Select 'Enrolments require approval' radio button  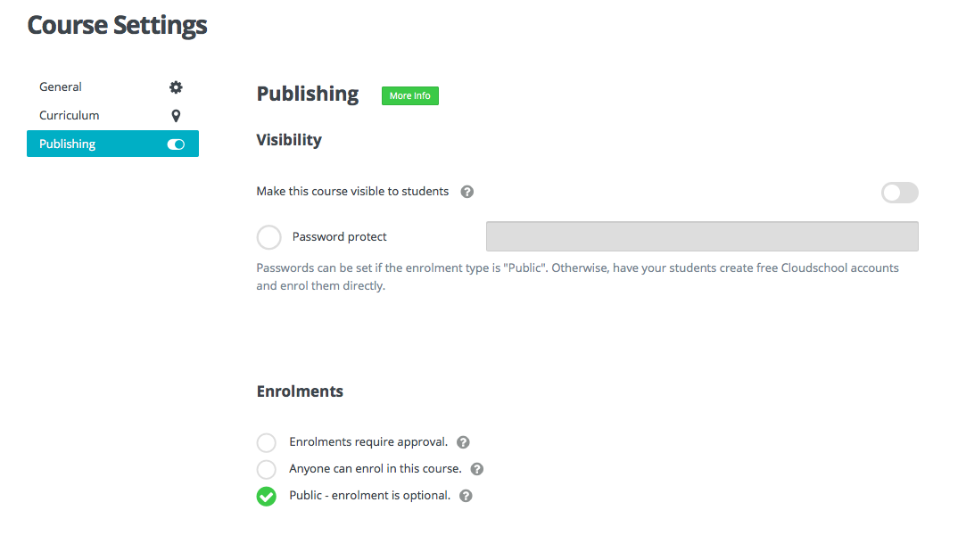point(266,442)
